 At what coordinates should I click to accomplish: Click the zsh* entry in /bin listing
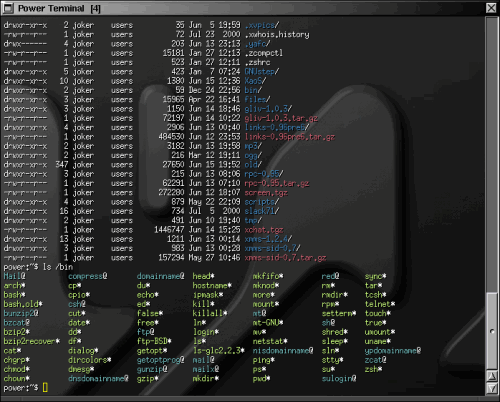373,369
